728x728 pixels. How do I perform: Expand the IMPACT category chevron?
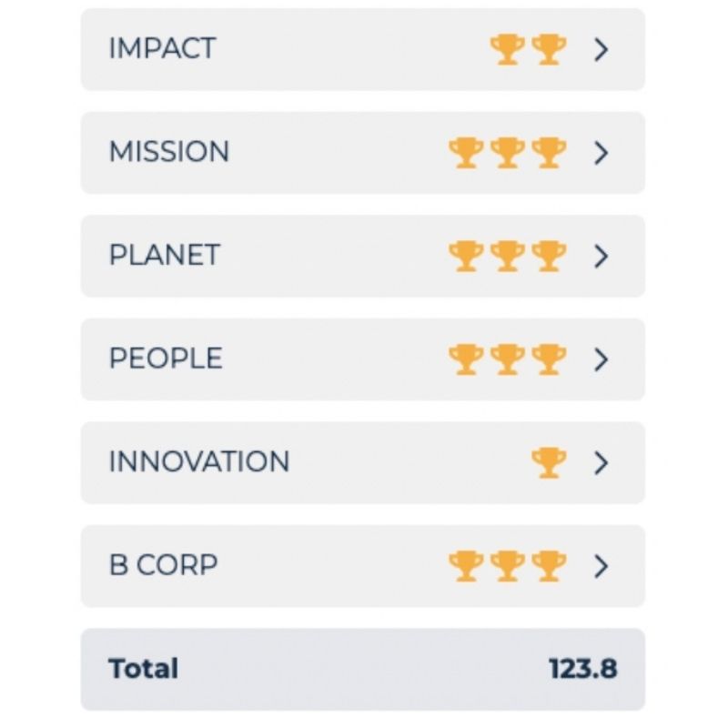601,49
